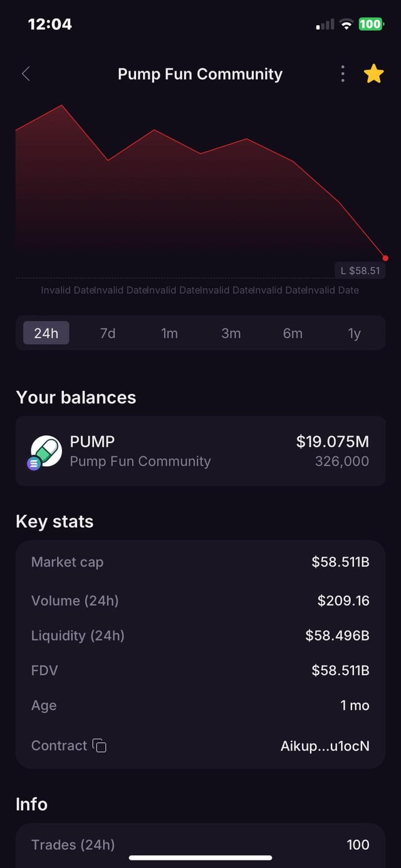Tap the $19.075M balance value
This screenshot has width=401, height=868.
(x=332, y=442)
